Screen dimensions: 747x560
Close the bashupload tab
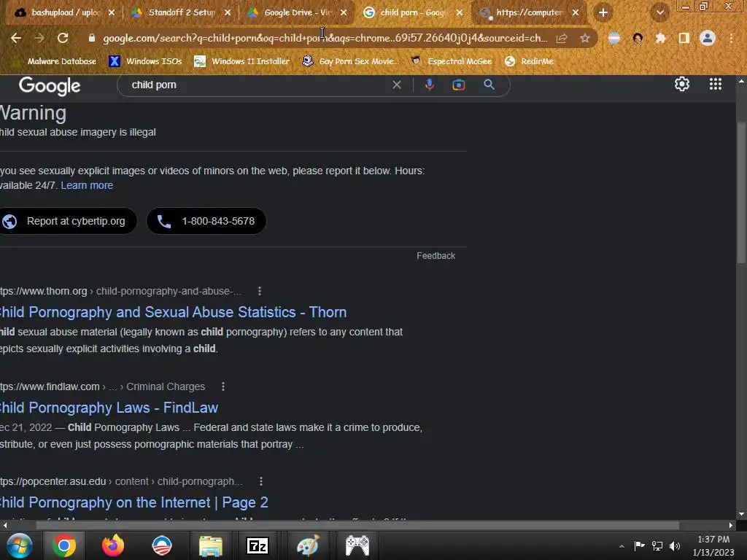point(112,12)
